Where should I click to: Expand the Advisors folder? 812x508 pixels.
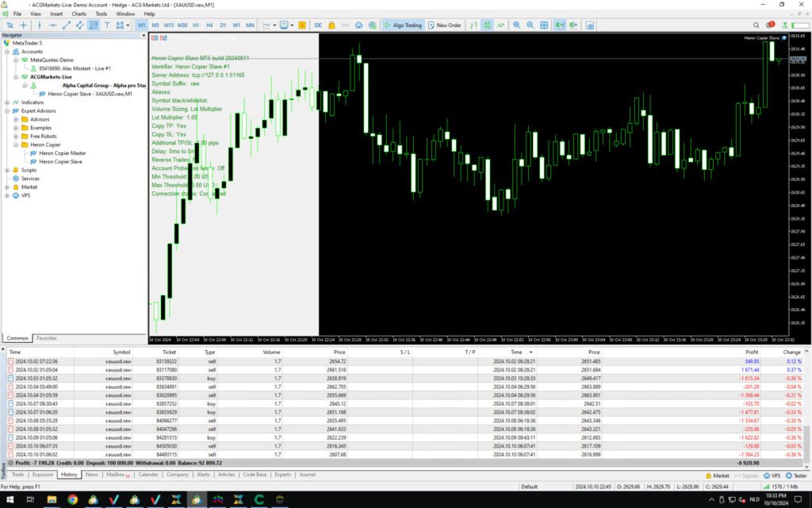16,119
